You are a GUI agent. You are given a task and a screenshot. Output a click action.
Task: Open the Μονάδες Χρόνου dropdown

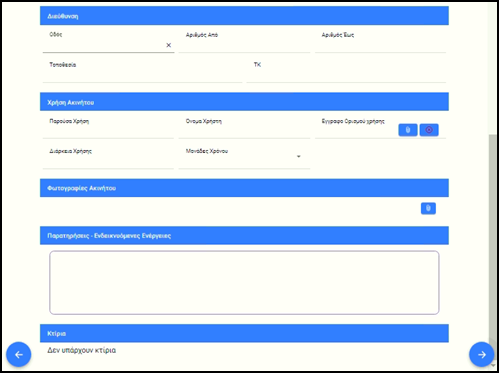click(x=244, y=156)
